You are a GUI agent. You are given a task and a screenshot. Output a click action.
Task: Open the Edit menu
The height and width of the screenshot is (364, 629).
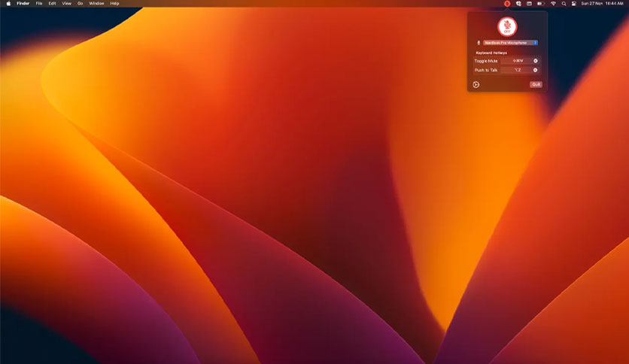coord(52,4)
